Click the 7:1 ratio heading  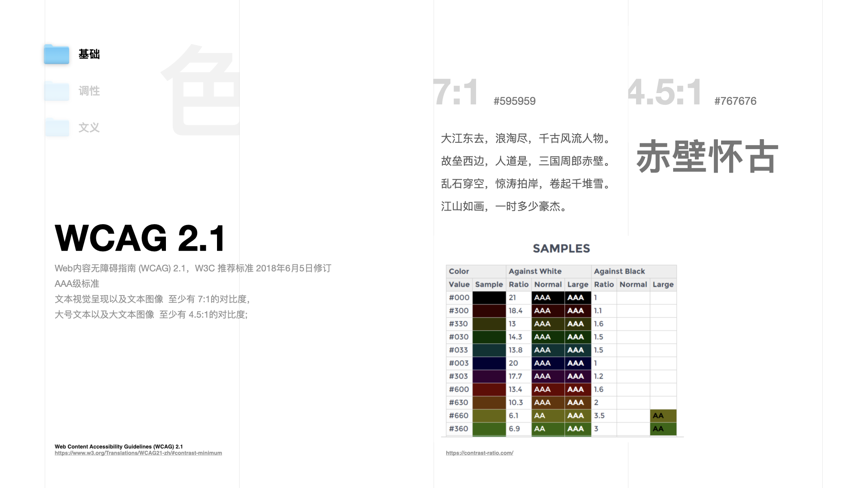pos(456,92)
